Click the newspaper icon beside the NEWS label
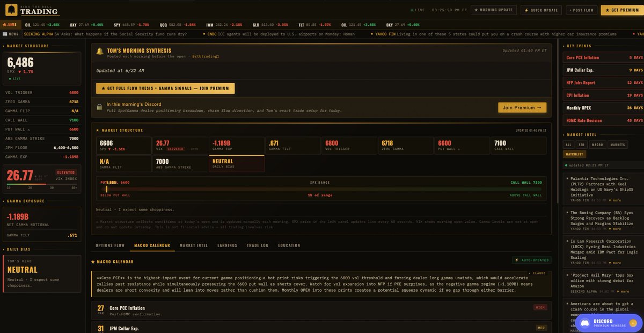The image size is (644, 333). (x=4, y=34)
